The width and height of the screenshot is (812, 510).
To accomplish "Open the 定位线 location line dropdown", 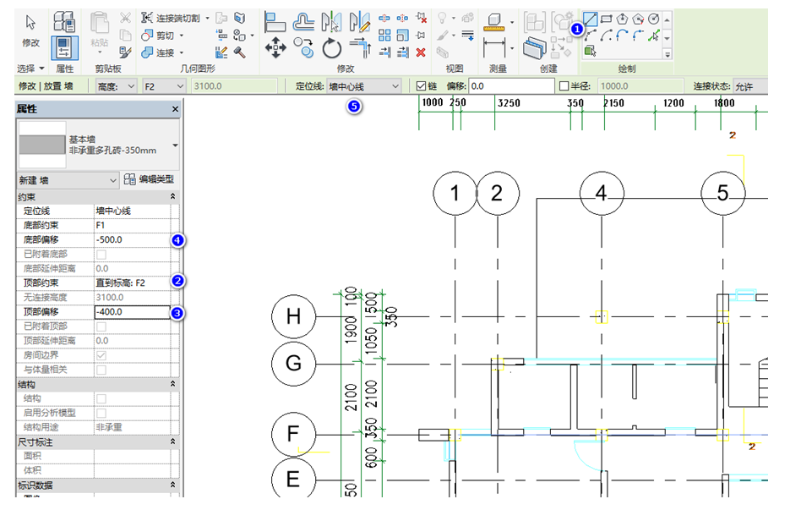I will click(x=363, y=86).
